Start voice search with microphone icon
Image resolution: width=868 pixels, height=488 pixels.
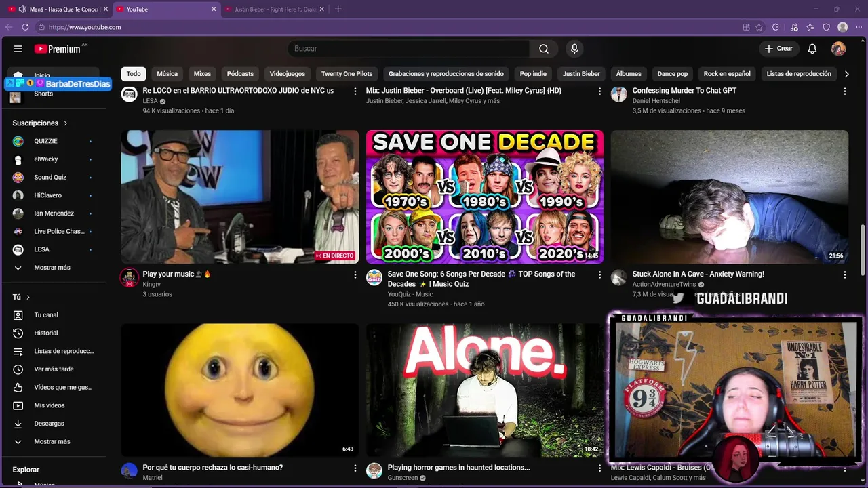pyautogui.click(x=574, y=49)
